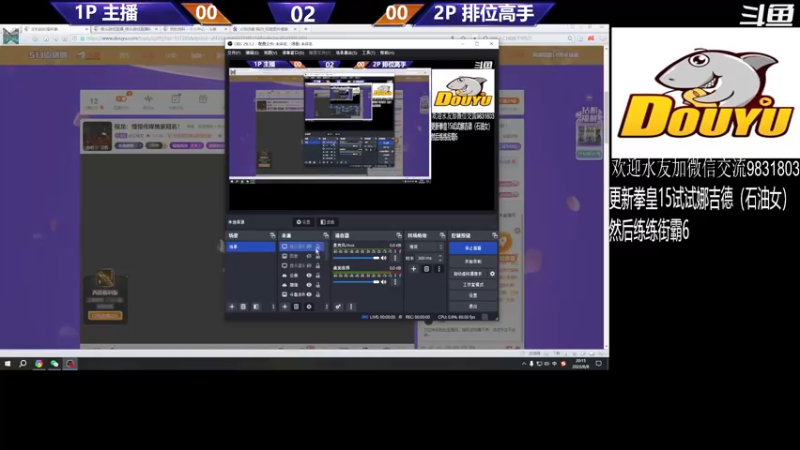
Task: Open Windows Start menu
Action: 8,364
